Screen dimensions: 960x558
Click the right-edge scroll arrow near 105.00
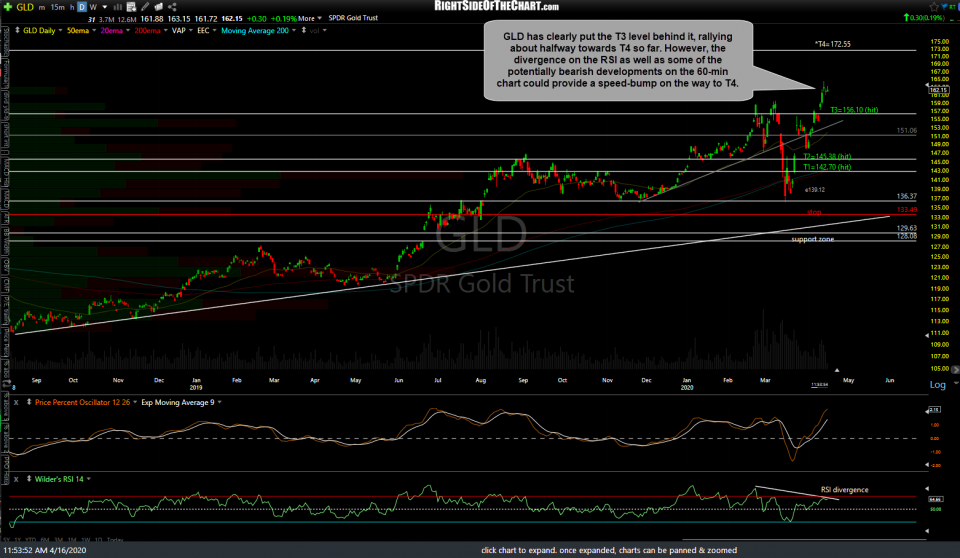point(956,369)
